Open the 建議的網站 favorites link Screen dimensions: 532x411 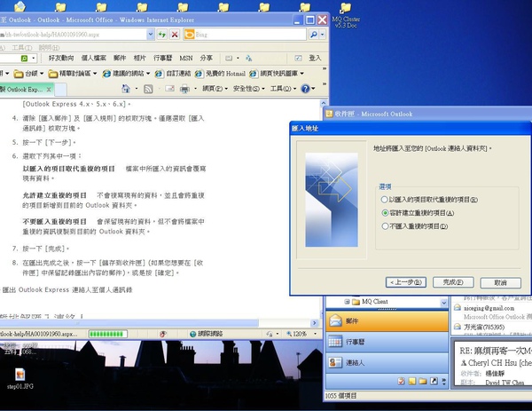(126, 74)
